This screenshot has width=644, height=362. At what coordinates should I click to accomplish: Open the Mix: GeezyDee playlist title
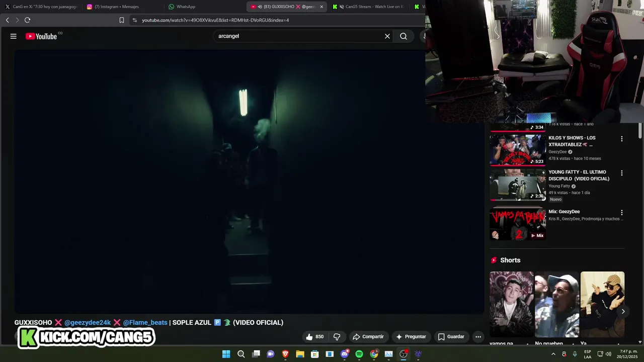tap(564, 212)
